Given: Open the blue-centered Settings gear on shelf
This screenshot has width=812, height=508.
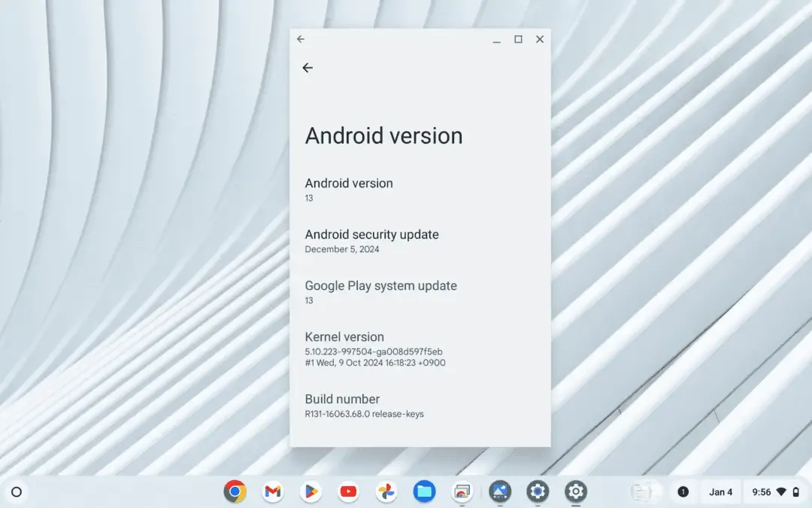Looking at the screenshot, I should [538, 491].
